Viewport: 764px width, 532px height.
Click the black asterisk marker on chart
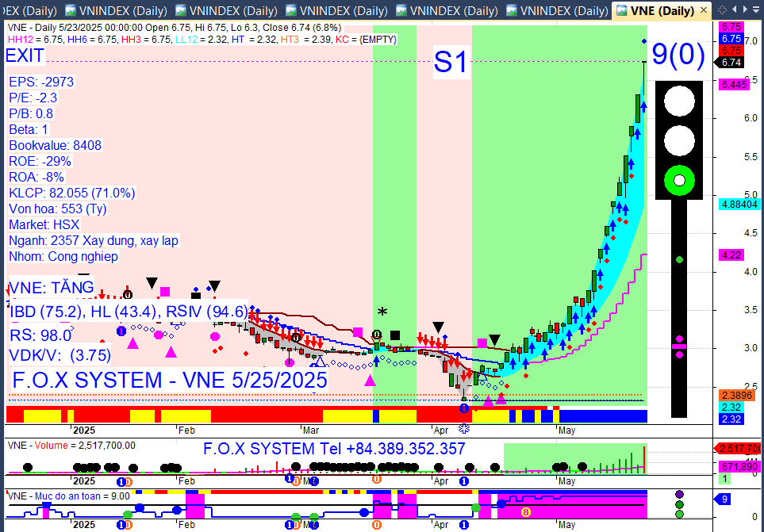tap(382, 312)
